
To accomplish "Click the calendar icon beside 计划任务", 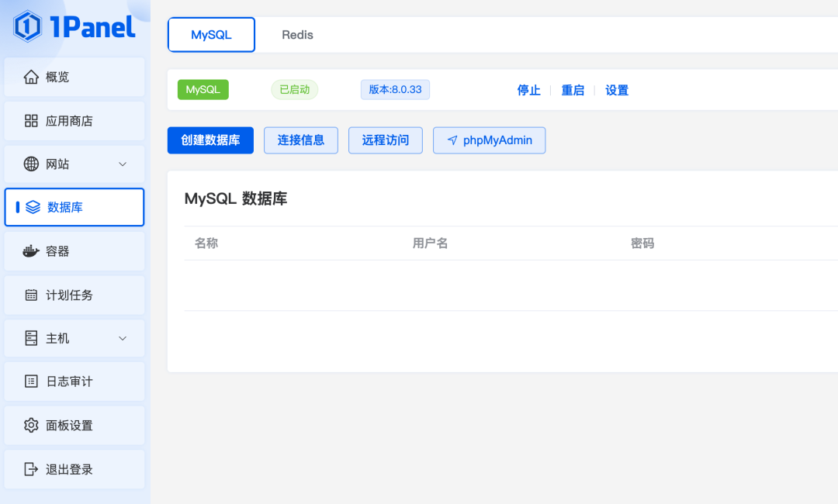I will (31, 295).
